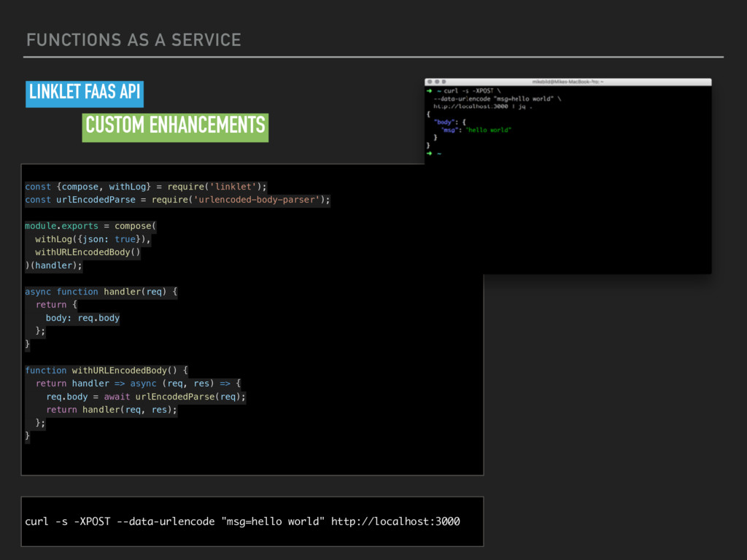The image size is (747, 560).
Task: Click the bottom curl command box text
Action: [x=242, y=521]
